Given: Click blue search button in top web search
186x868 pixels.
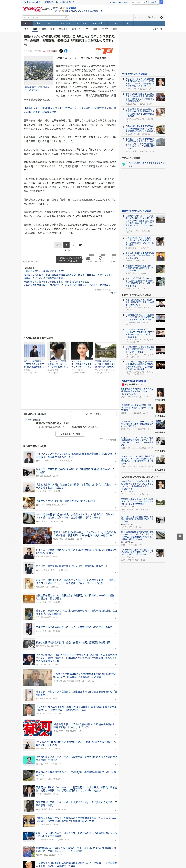Looking at the screenshot, I should tap(161, 2).
